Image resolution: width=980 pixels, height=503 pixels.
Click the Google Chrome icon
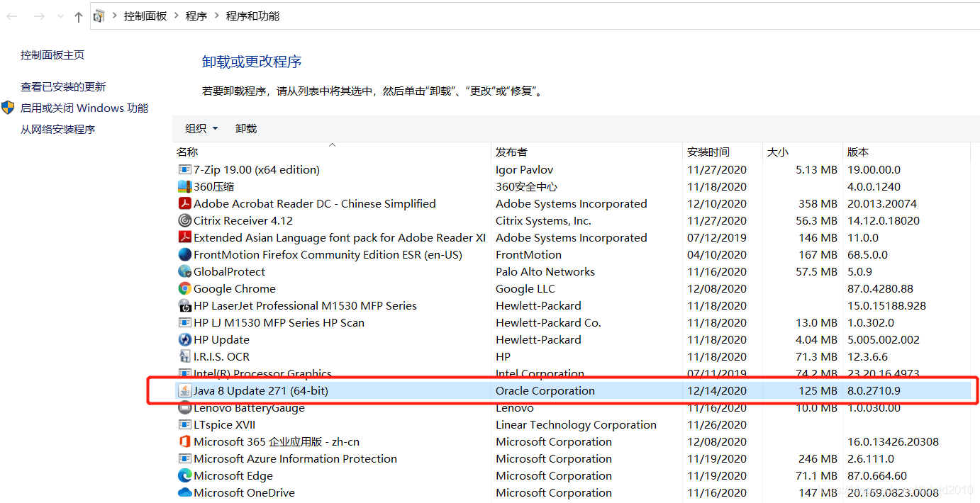184,289
